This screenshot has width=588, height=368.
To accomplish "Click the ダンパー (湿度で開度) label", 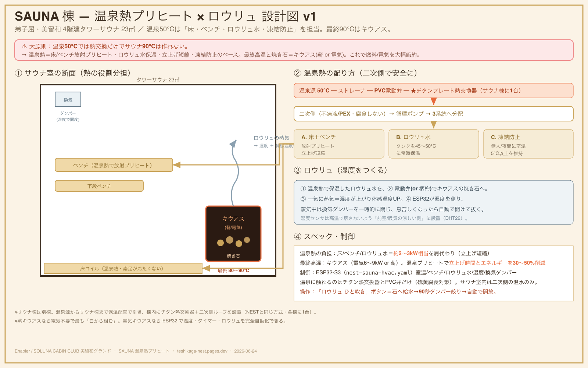I will click(x=68, y=116).
